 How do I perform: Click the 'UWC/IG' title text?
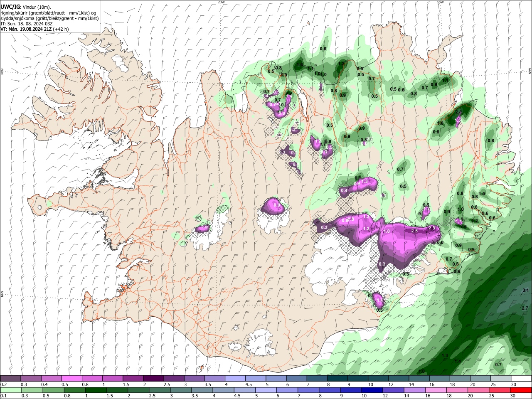pos(10,7)
